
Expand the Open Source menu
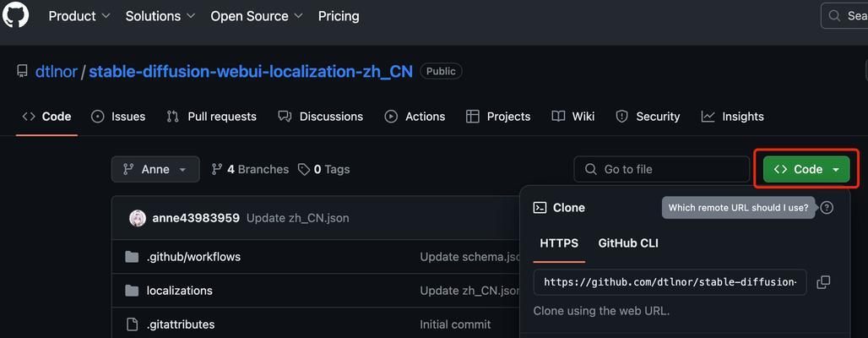click(x=257, y=17)
